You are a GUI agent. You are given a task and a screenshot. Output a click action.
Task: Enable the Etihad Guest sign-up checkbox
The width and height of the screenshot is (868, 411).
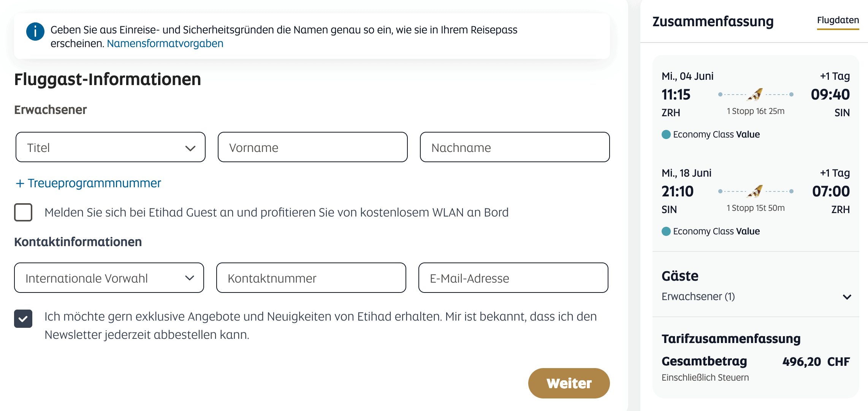pyautogui.click(x=23, y=212)
